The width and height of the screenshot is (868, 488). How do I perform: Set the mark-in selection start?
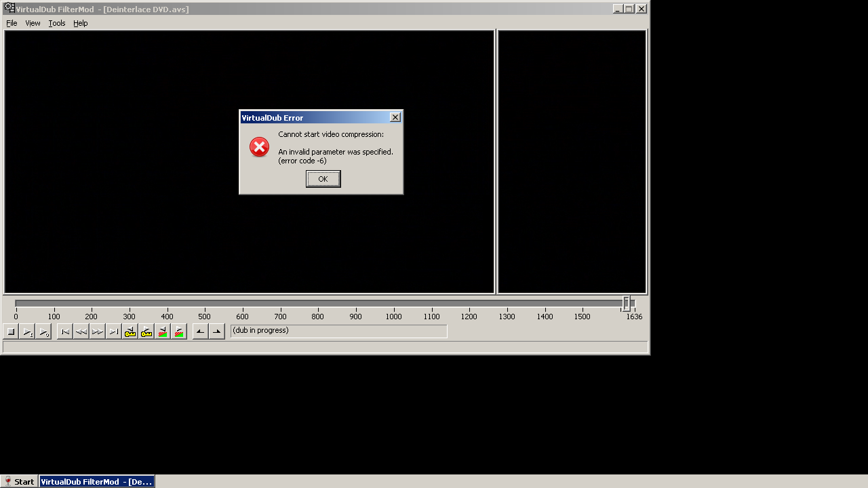coord(200,331)
